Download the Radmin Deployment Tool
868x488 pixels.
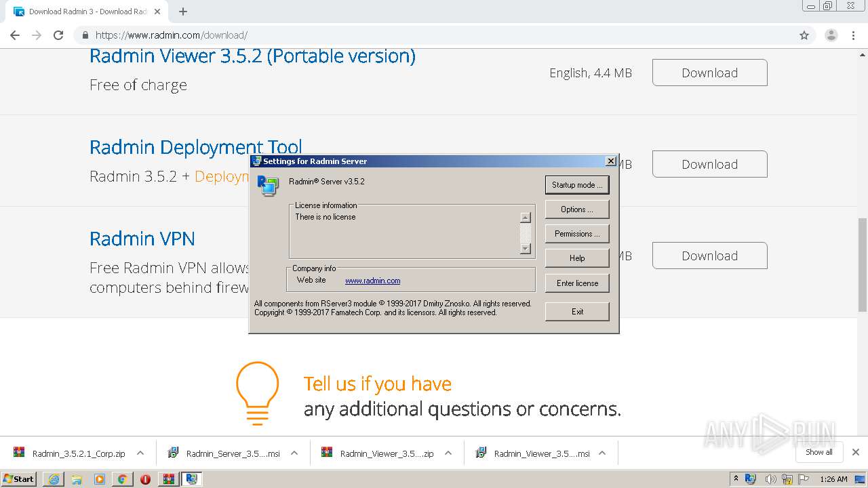click(x=710, y=164)
